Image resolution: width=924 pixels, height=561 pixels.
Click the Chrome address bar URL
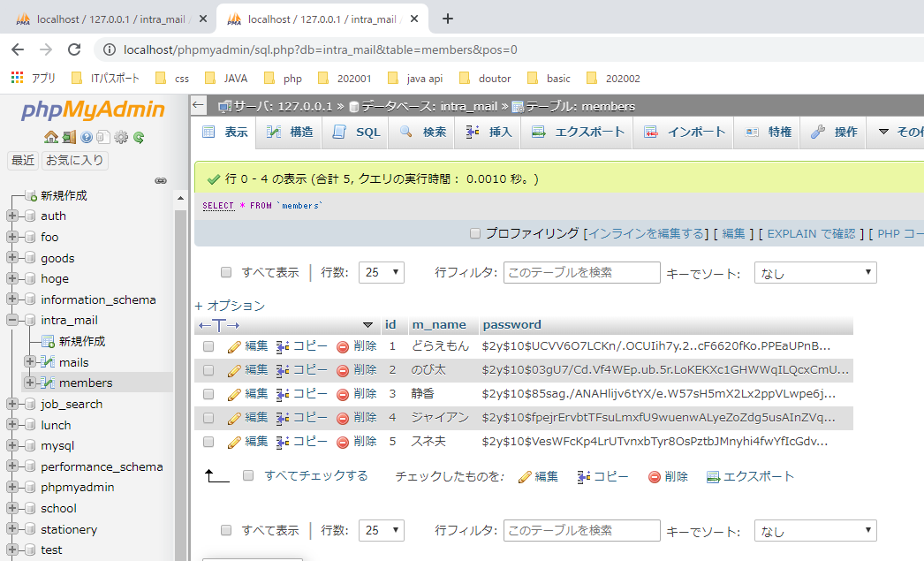pos(320,50)
